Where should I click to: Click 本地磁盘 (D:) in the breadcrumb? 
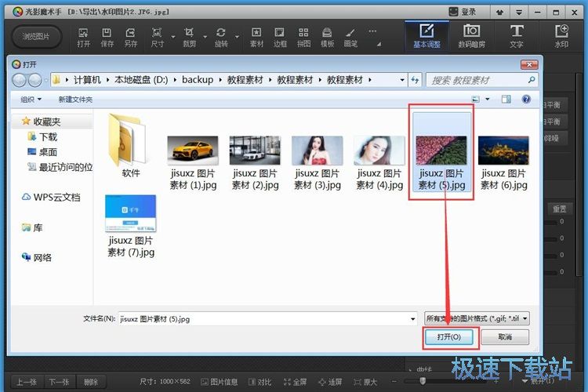tap(141, 79)
